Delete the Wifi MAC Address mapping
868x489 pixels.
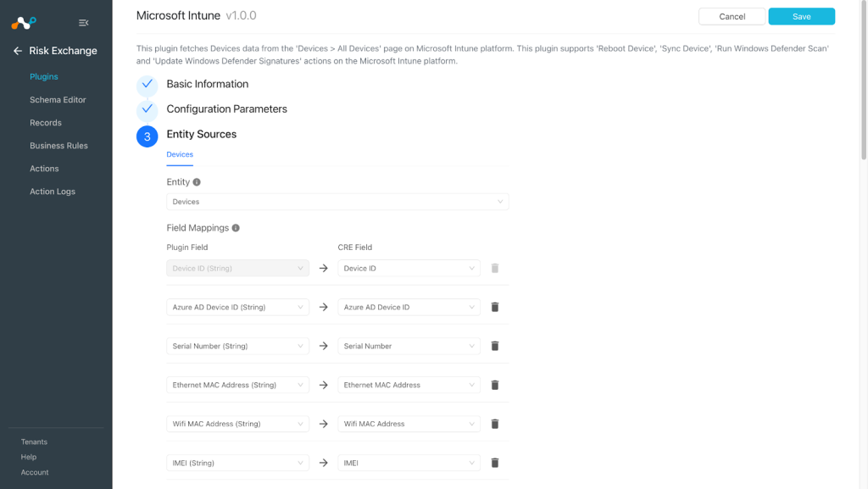pyautogui.click(x=495, y=424)
